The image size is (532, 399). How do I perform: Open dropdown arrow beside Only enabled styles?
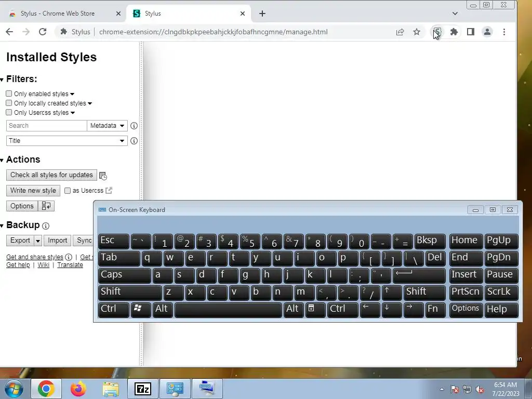(x=72, y=94)
